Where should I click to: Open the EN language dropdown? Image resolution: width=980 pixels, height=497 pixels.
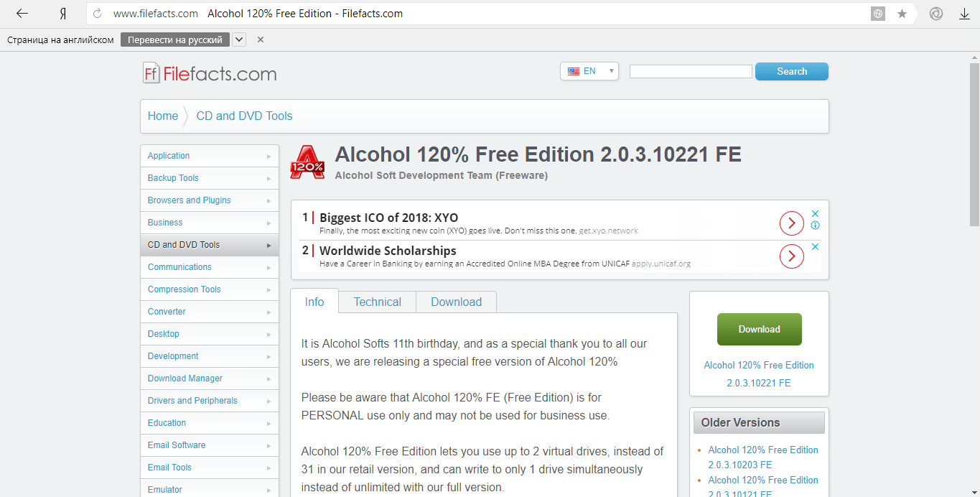[589, 71]
